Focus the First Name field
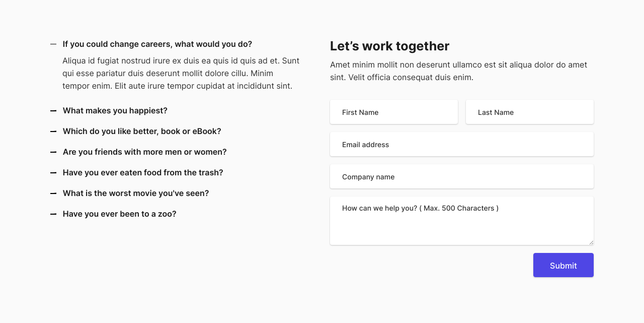This screenshot has width=644, height=323. pyautogui.click(x=394, y=112)
